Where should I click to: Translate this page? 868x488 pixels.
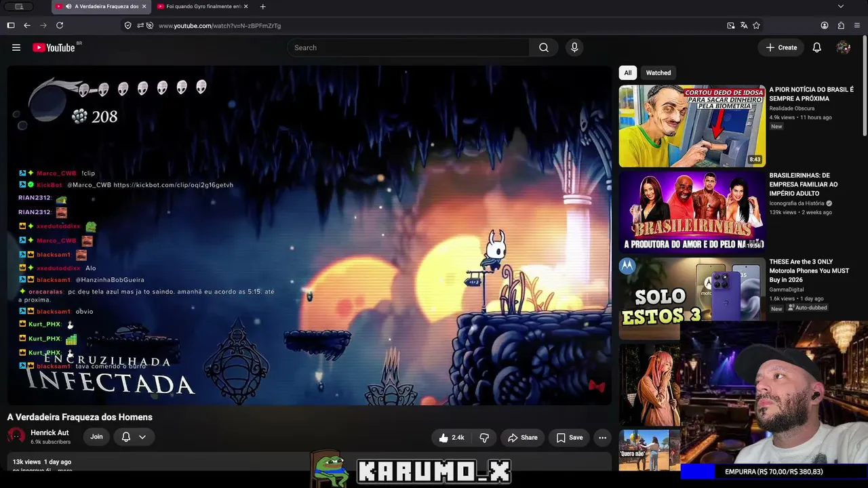point(744,26)
